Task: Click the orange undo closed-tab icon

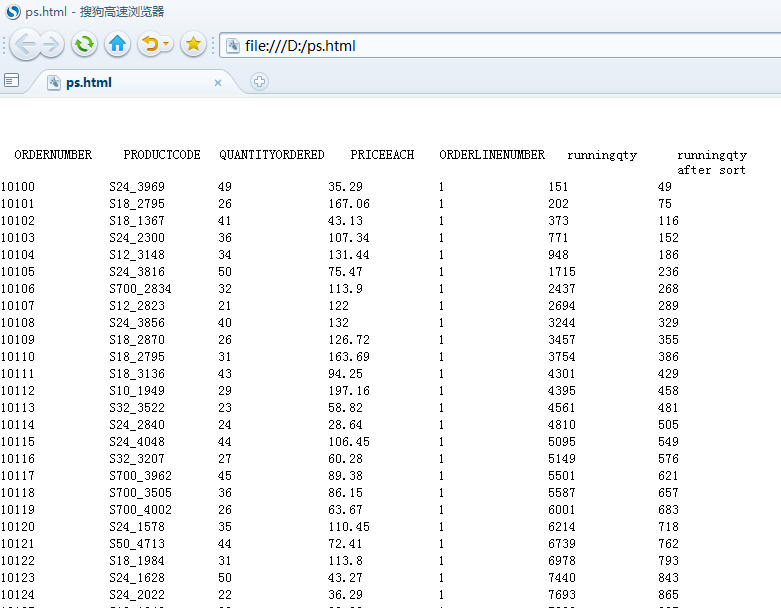Action: click(149, 44)
